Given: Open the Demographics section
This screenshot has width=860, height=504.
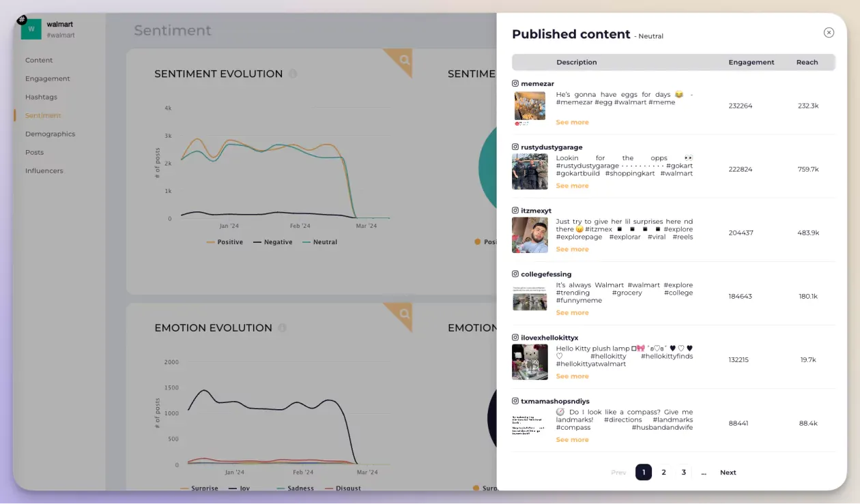Looking at the screenshot, I should 50,134.
